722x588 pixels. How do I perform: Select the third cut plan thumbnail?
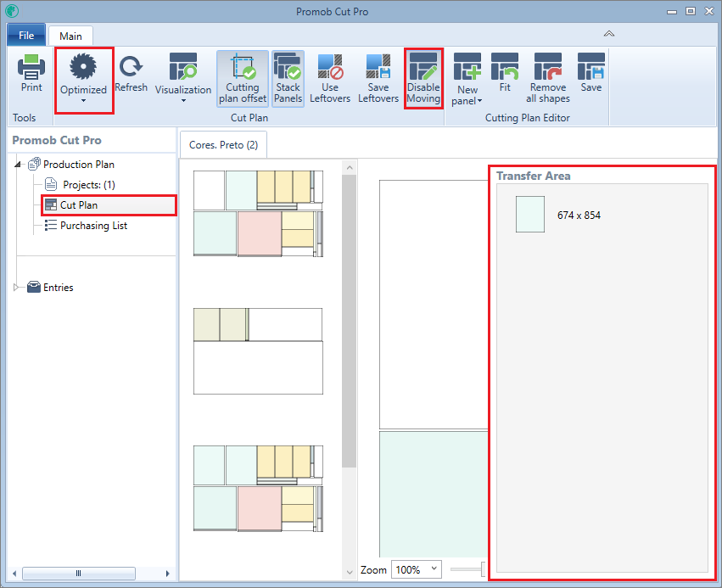pos(258,489)
